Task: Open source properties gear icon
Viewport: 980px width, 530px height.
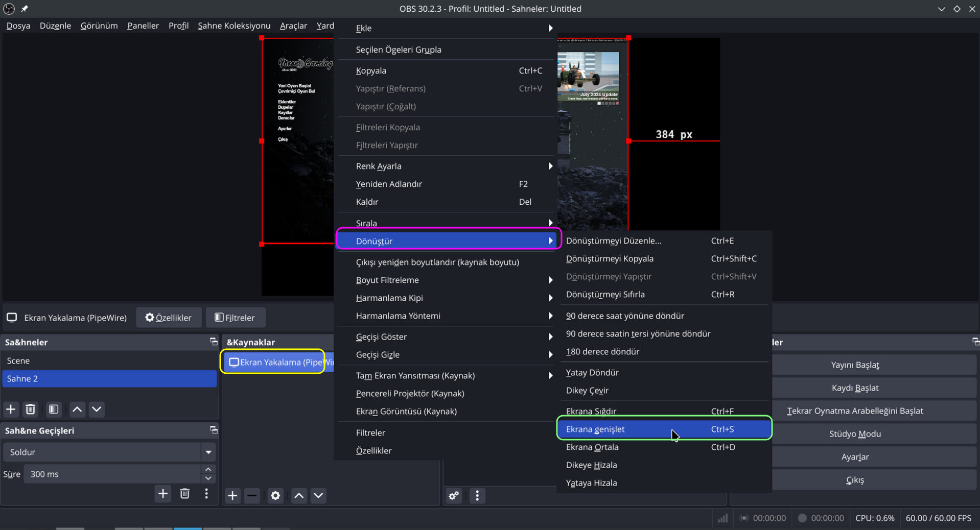Action: click(x=275, y=495)
